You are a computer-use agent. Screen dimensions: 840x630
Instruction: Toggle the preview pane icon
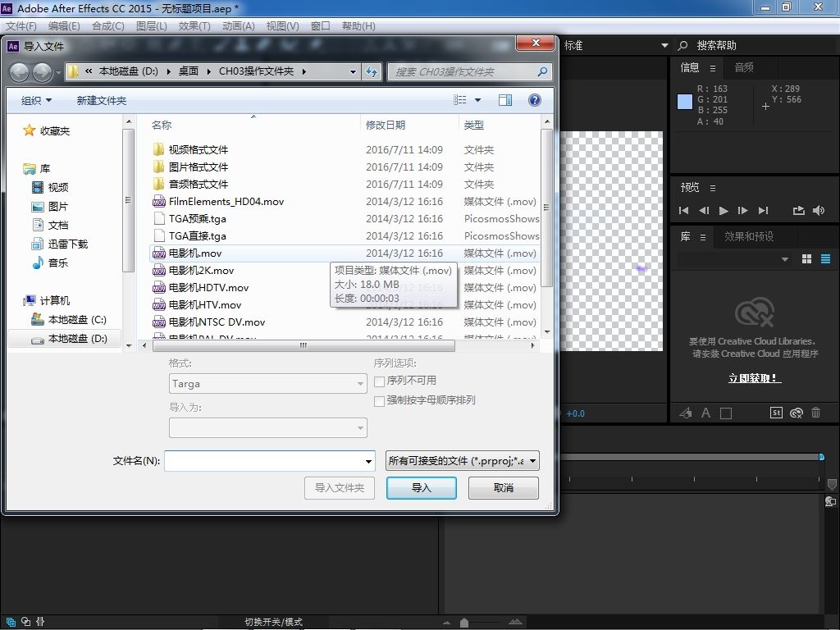click(x=504, y=100)
